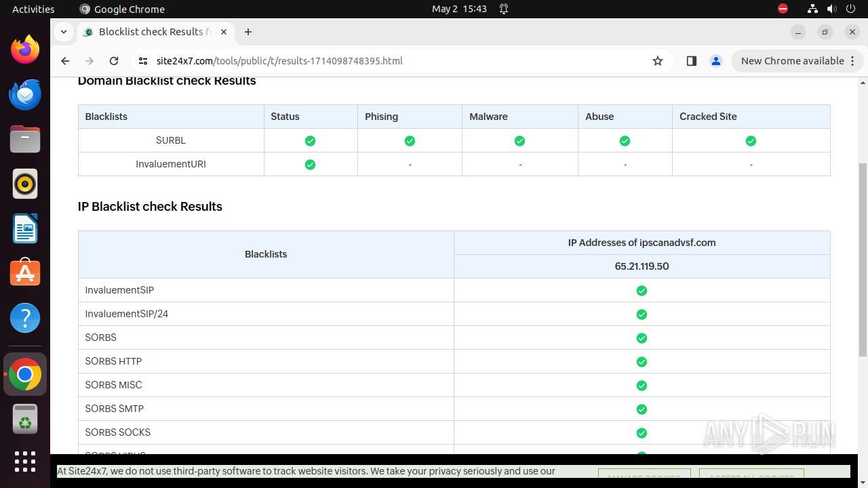Image resolution: width=868 pixels, height=488 pixels.
Task: Open the Google Chrome app menu
Action: [x=122, y=9]
